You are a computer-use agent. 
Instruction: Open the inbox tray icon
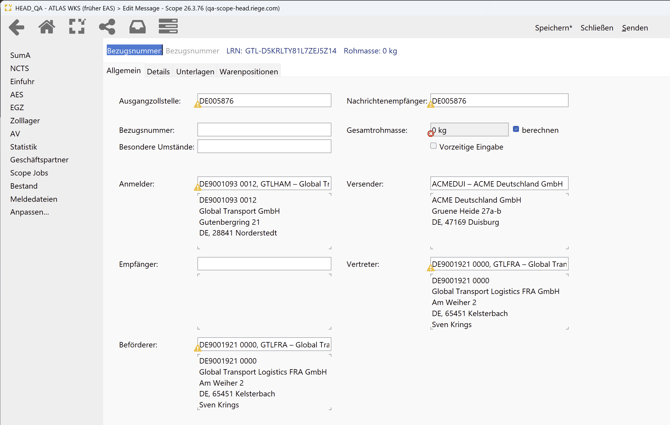[137, 28]
